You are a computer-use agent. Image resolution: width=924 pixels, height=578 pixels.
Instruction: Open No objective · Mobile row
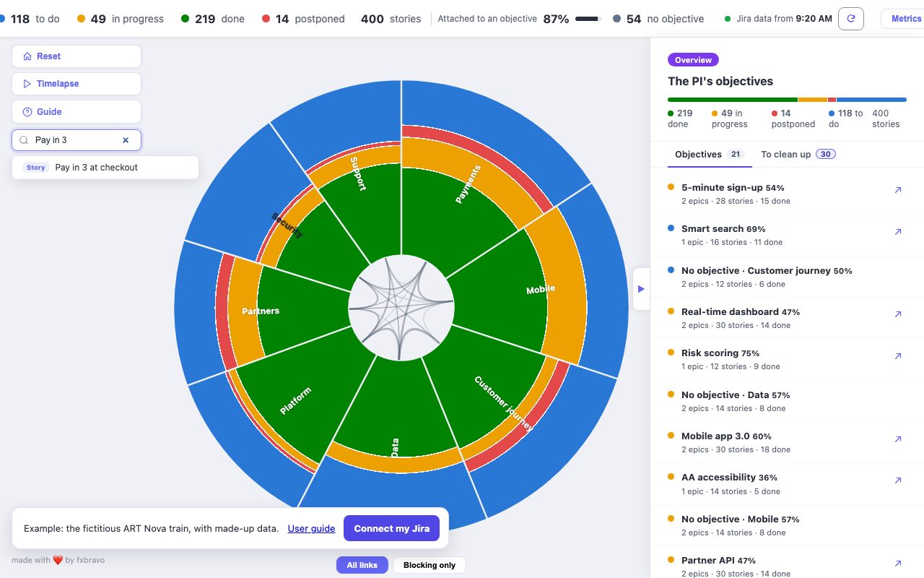pos(787,525)
